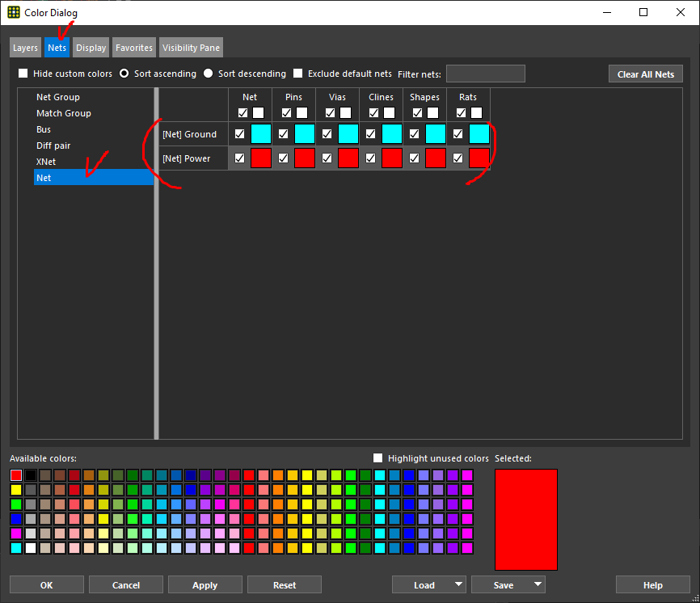Click Ground row Net cyan swatch
The width and height of the screenshot is (700, 603).
coord(261,134)
